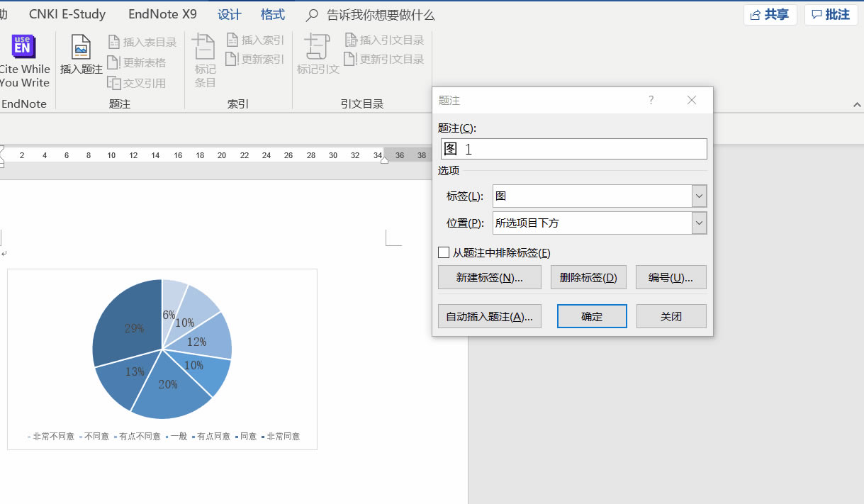
Task: Confirm the caption with 确定 button
Action: (592, 315)
